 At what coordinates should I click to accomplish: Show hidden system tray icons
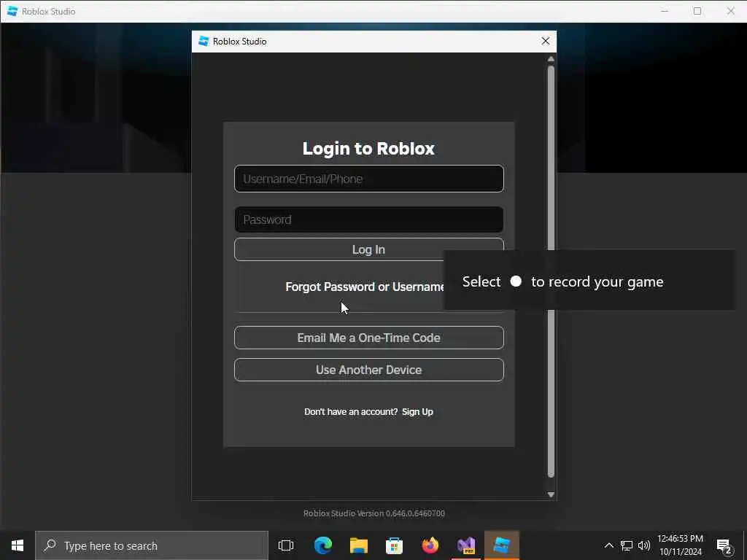[x=609, y=545]
